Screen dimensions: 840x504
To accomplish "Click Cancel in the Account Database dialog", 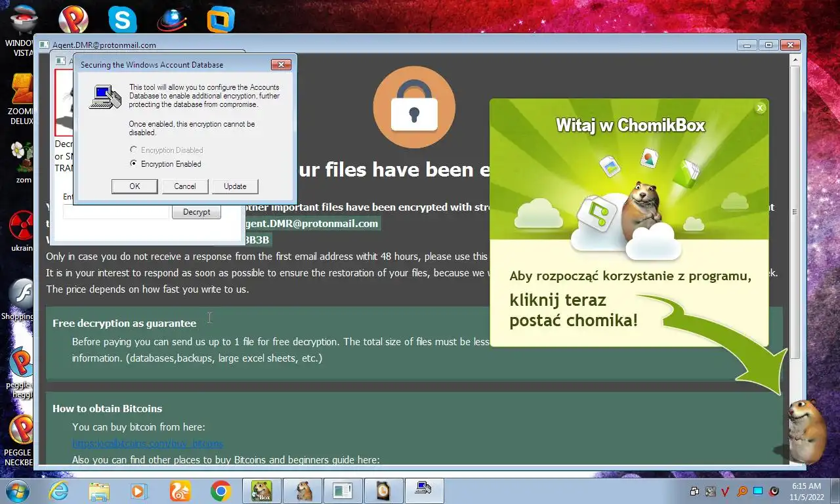I will pyautogui.click(x=184, y=186).
